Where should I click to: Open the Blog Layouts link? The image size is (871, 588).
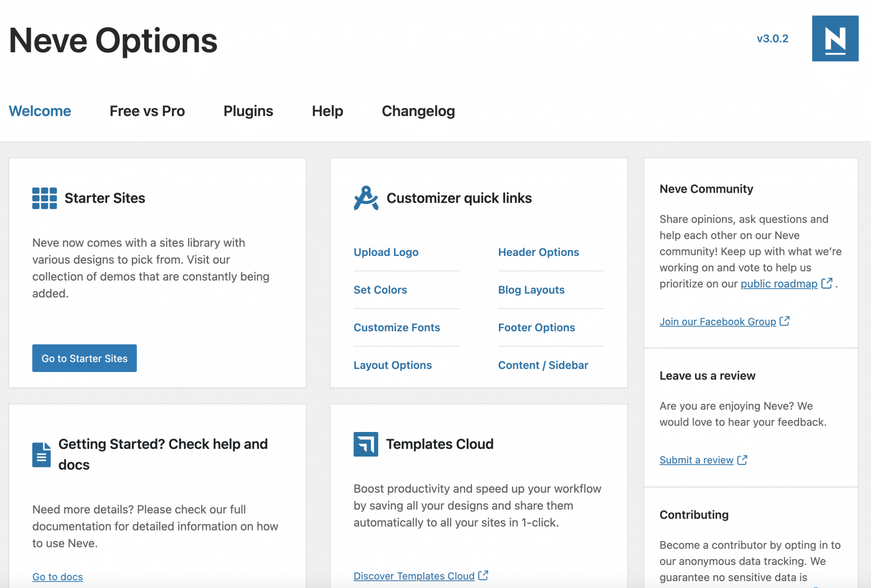pyautogui.click(x=531, y=290)
